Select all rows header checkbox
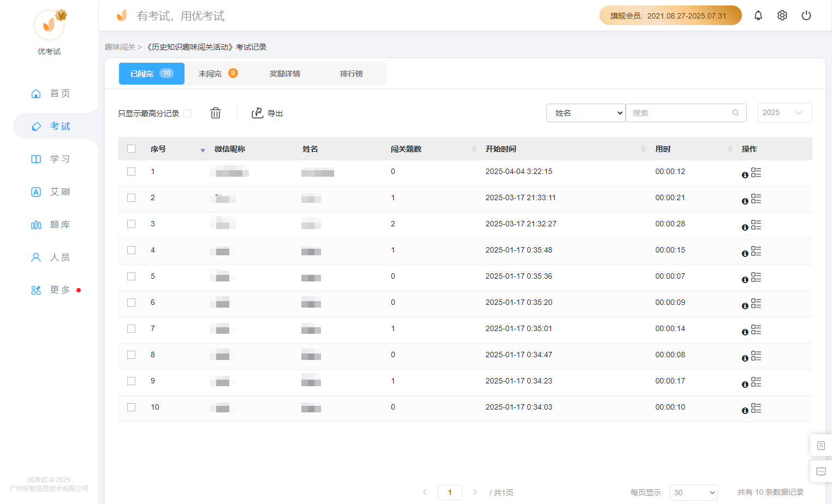Image resolution: width=832 pixels, height=504 pixels. click(131, 149)
